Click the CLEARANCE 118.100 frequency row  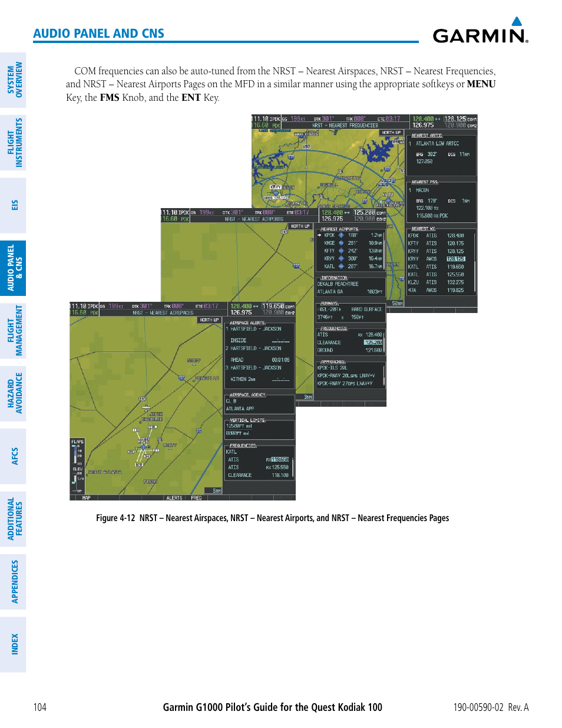[x=258, y=475]
